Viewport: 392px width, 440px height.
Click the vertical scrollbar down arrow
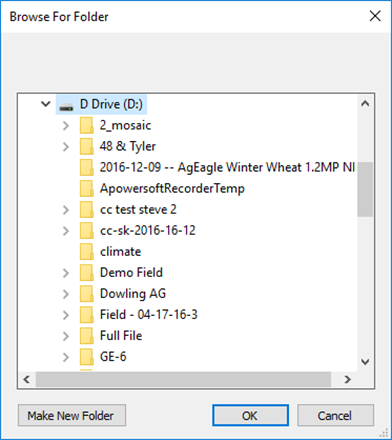365,362
